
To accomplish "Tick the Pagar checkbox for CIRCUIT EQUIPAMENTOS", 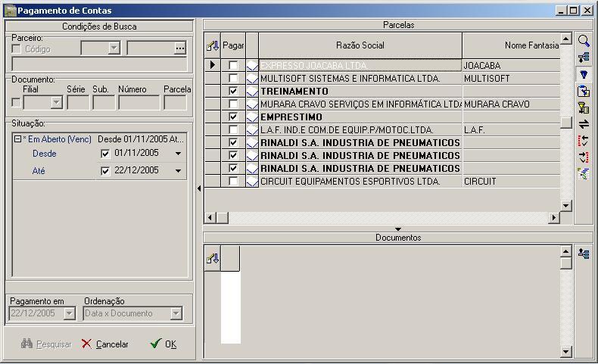I will pos(233,182).
